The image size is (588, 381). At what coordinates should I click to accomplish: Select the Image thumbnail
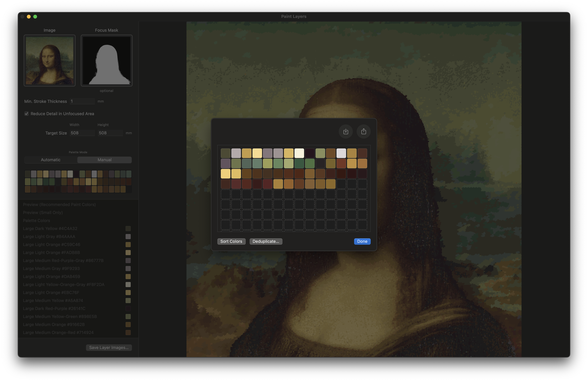[x=49, y=61]
